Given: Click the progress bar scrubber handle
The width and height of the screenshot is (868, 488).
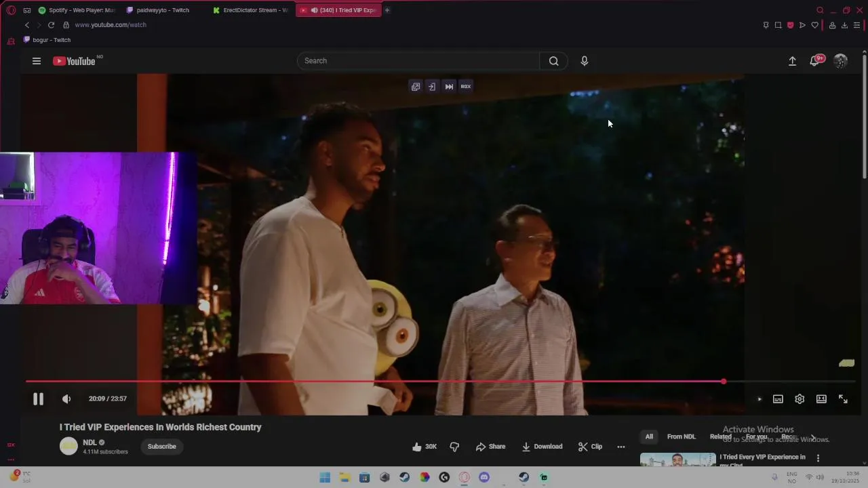Looking at the screenshot, I should pos(724,382).
